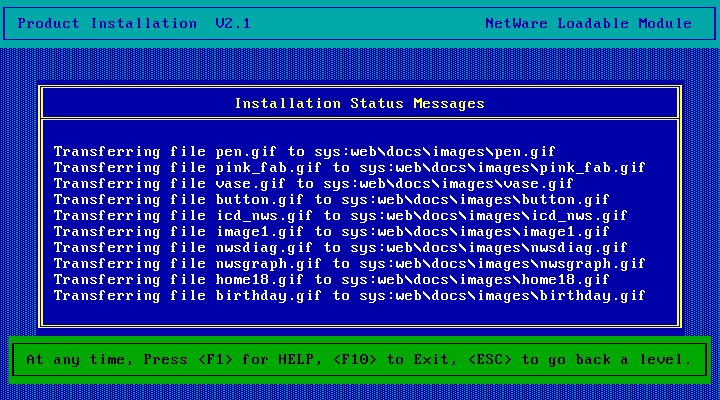720x400 pixels.
Task: Click the NetWare Loadable Module label
Action: [588, 23]
